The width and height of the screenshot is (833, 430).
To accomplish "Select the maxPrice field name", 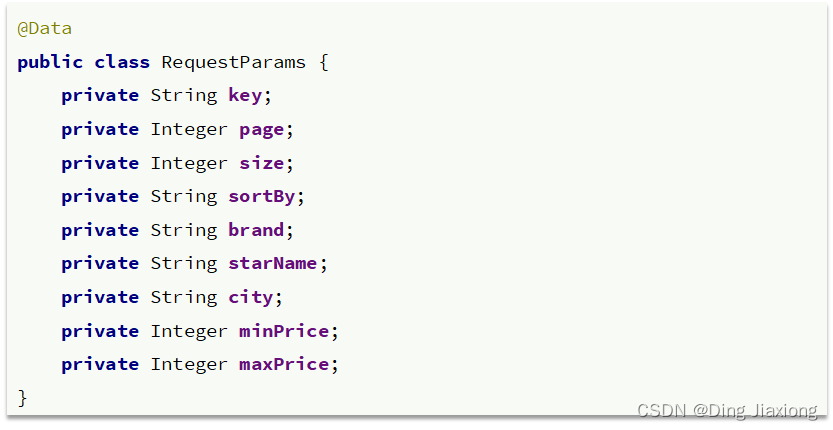I will [x=284, y=365].
